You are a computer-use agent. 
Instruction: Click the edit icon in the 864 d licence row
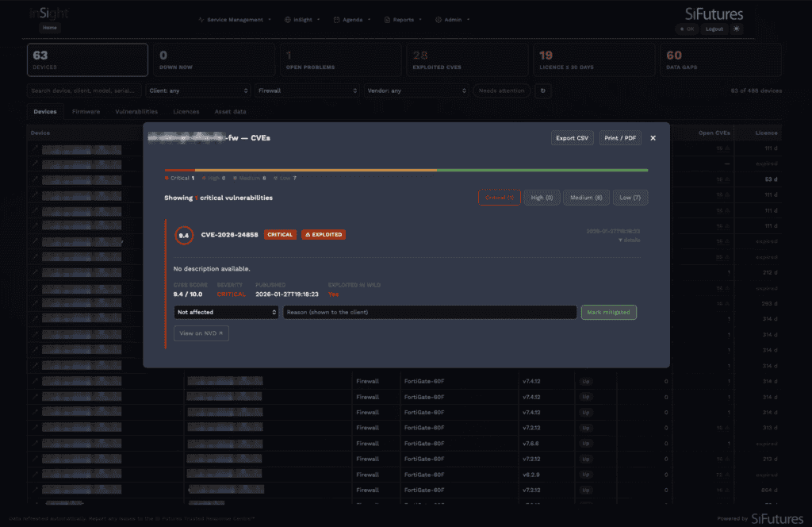coord(35,490)
